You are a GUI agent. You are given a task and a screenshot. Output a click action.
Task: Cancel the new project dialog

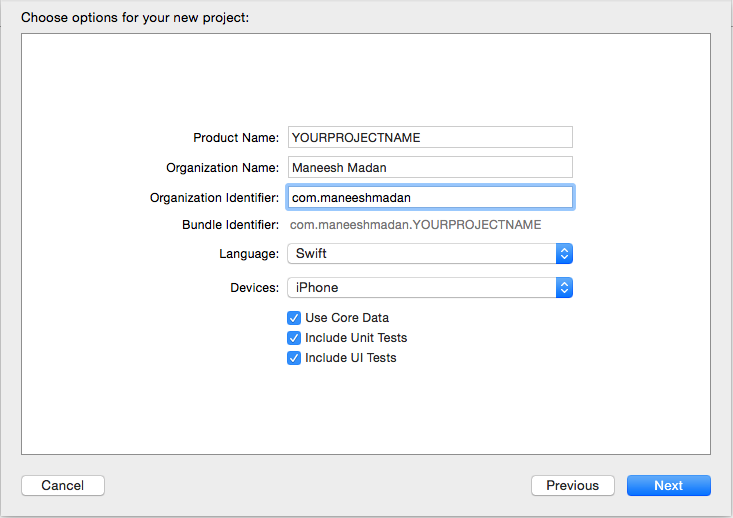(x=63, y=486)
